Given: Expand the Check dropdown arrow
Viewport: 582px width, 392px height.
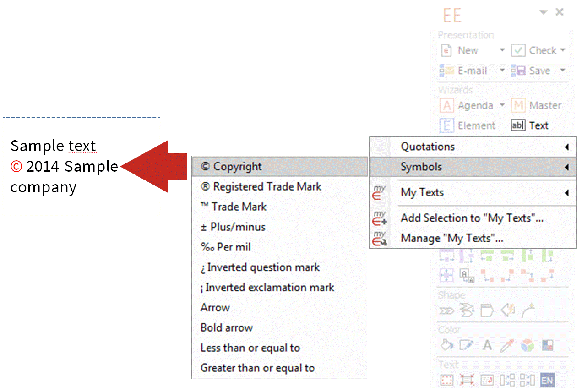Looking at the screenshot, I should tap(563, 50).
